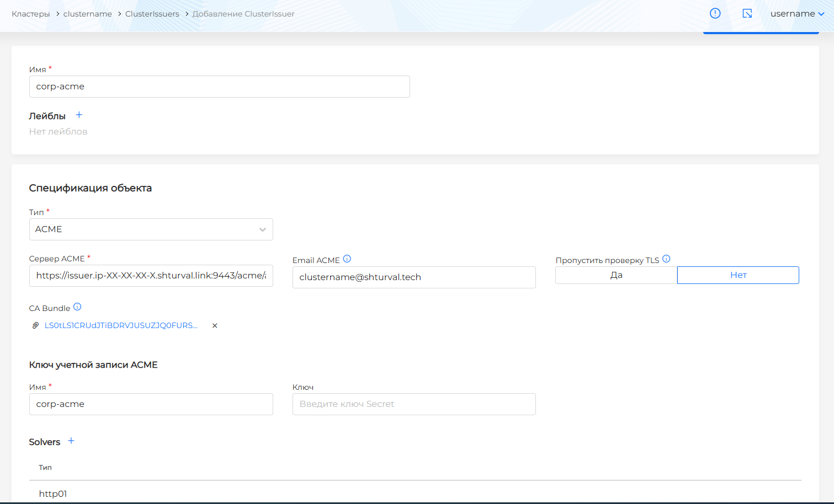
Task: Remove the attached CA Bundle file
Action: coord(215,326)
